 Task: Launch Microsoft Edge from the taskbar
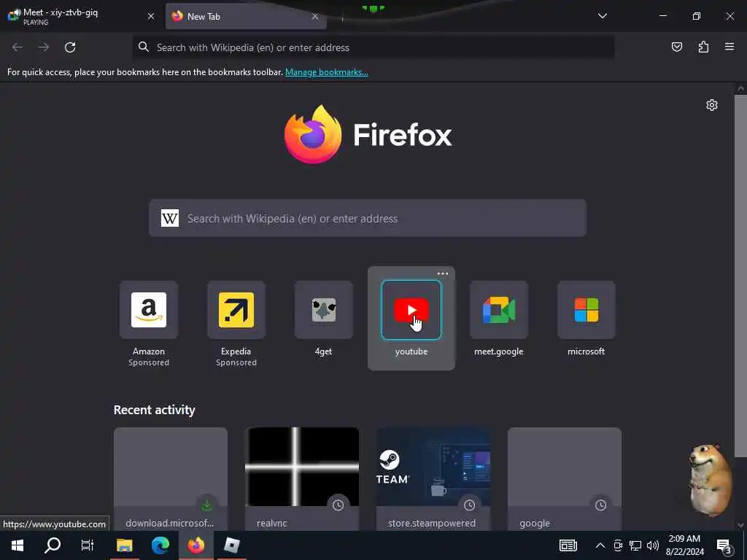[160, 545]
